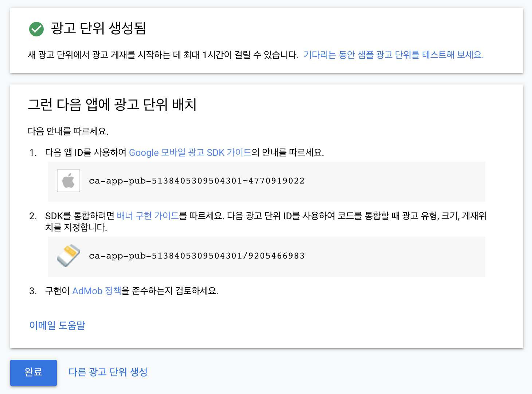The image size is (532, 394).
Task: Open the sample ad unit test link
Action: tap(394, 55)
